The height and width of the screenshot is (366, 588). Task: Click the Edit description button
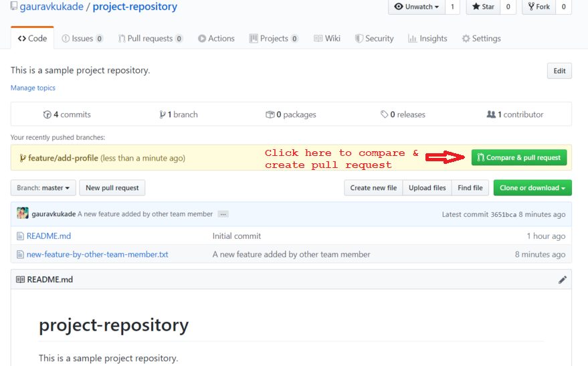point(559,71)
